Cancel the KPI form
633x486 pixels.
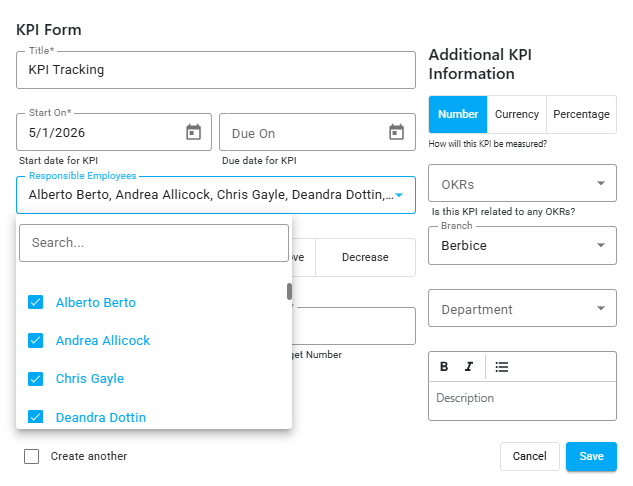pos(530,456)
